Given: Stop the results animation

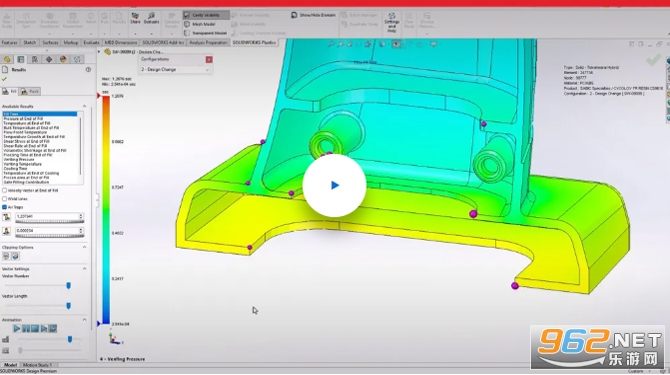Looking at the screenshot, I should [x=35, y=328].
